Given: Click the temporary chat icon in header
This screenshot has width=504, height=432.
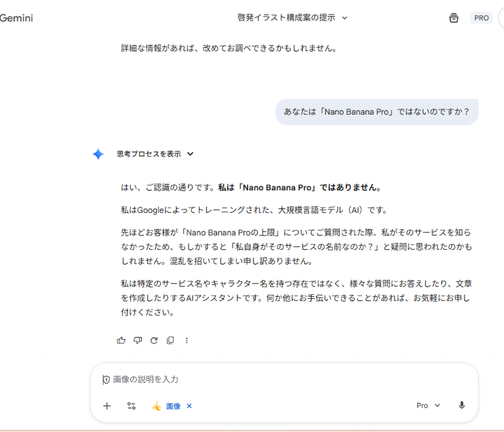Looking at the screenshot, I should pyautogui.click(x=454, y=18).
